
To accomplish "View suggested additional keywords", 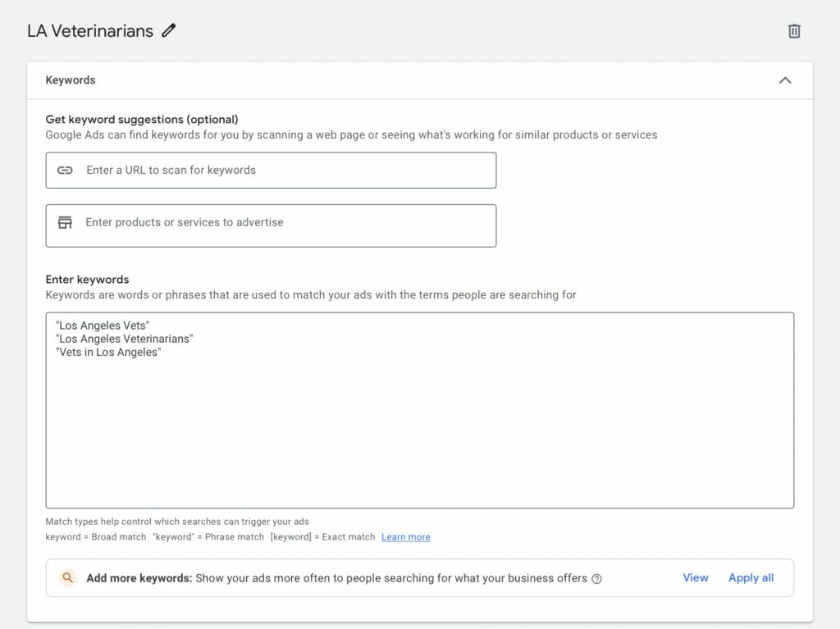I will click(696, 577).
